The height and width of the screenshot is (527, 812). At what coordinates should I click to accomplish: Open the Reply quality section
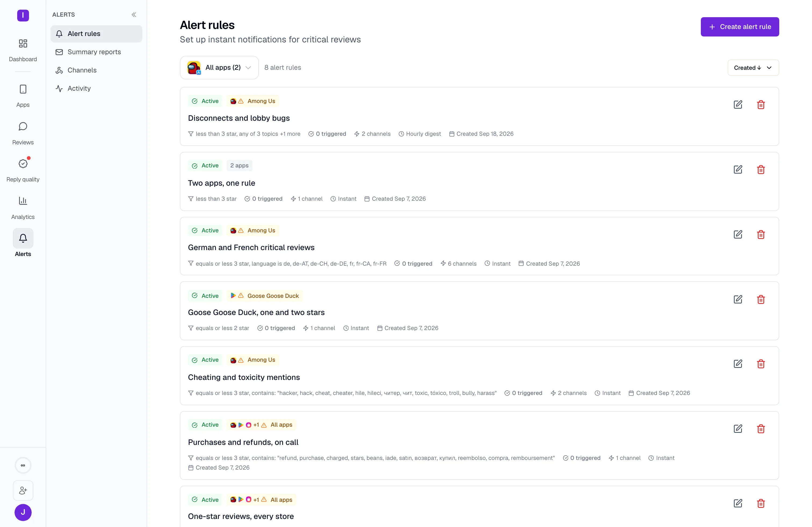click(x=23, y=170)
